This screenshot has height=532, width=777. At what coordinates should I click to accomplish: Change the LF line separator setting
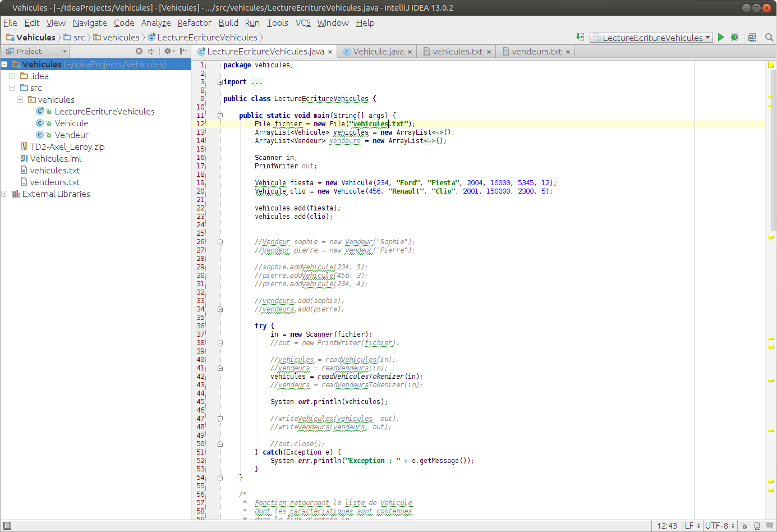692,526
